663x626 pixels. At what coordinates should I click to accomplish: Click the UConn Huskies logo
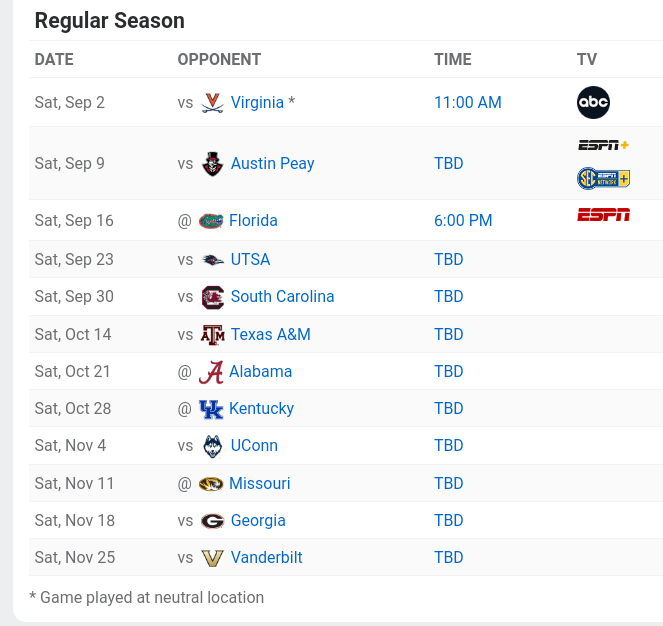pos(212,446)
